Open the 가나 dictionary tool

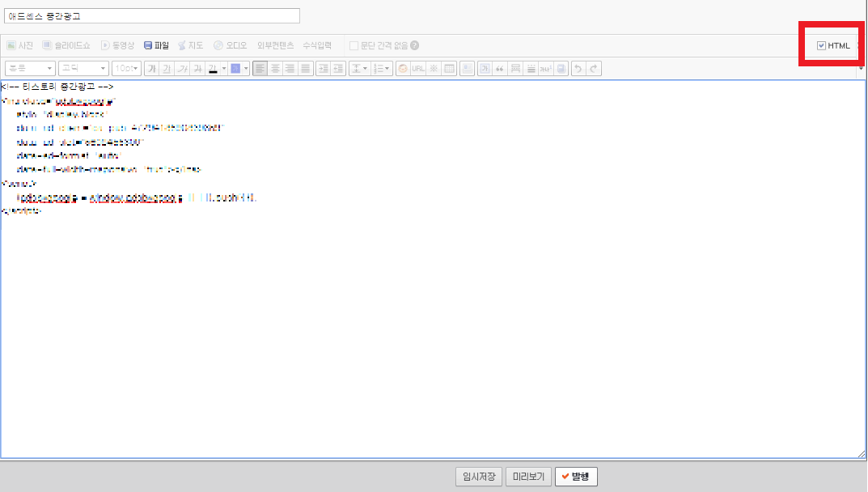click(546, 68)
